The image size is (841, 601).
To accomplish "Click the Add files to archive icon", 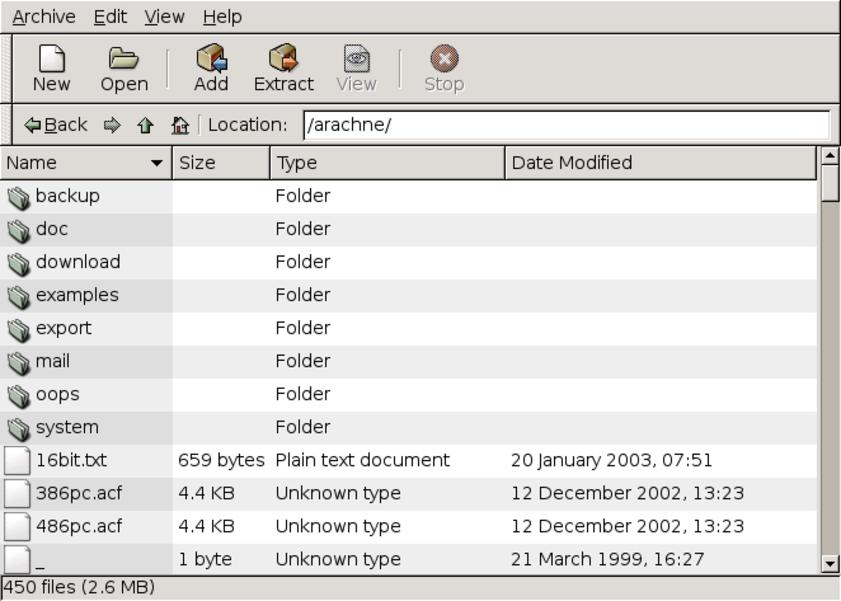I will [211, 60].
